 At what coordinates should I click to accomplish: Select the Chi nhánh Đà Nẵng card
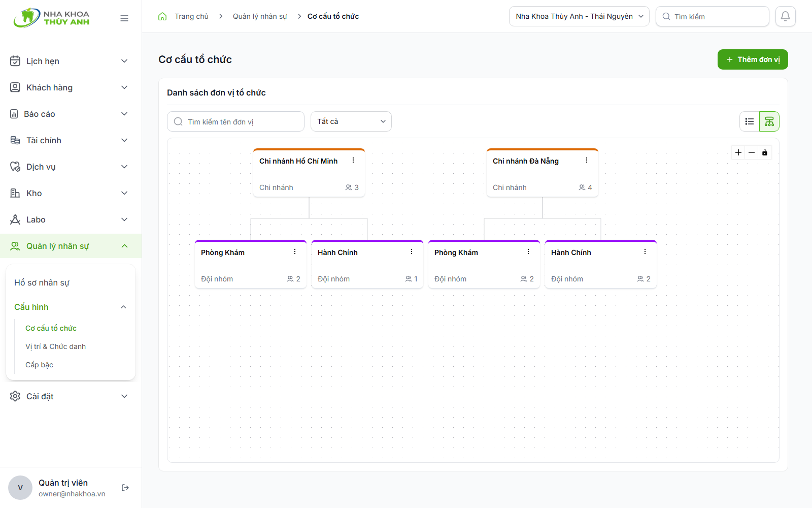543,173
